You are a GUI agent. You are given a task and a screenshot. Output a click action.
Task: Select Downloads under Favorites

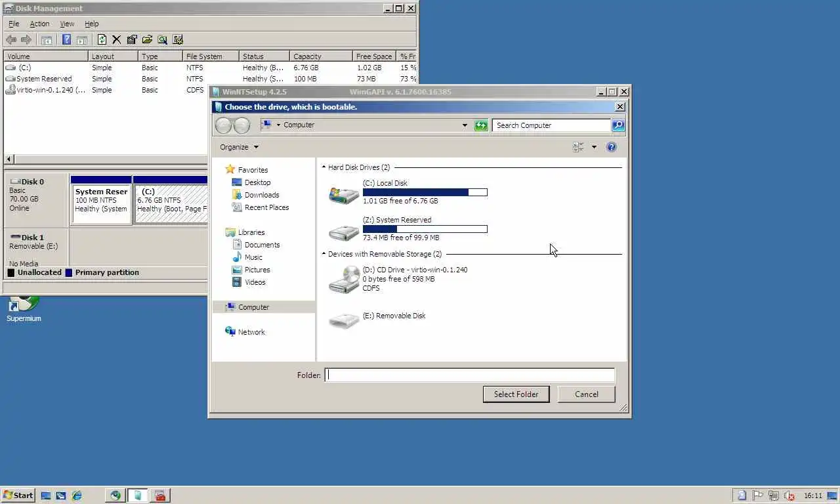pyautogui.click(x=255, y=195)
